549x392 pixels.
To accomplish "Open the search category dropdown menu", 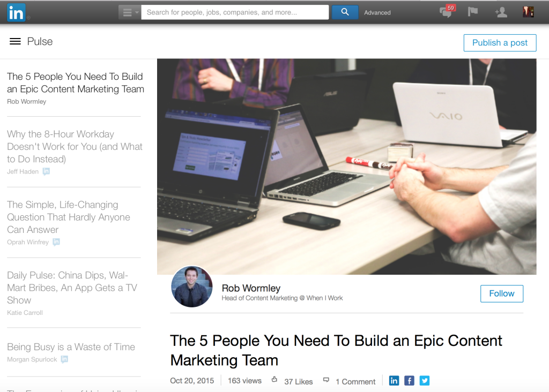I will 130,13.
